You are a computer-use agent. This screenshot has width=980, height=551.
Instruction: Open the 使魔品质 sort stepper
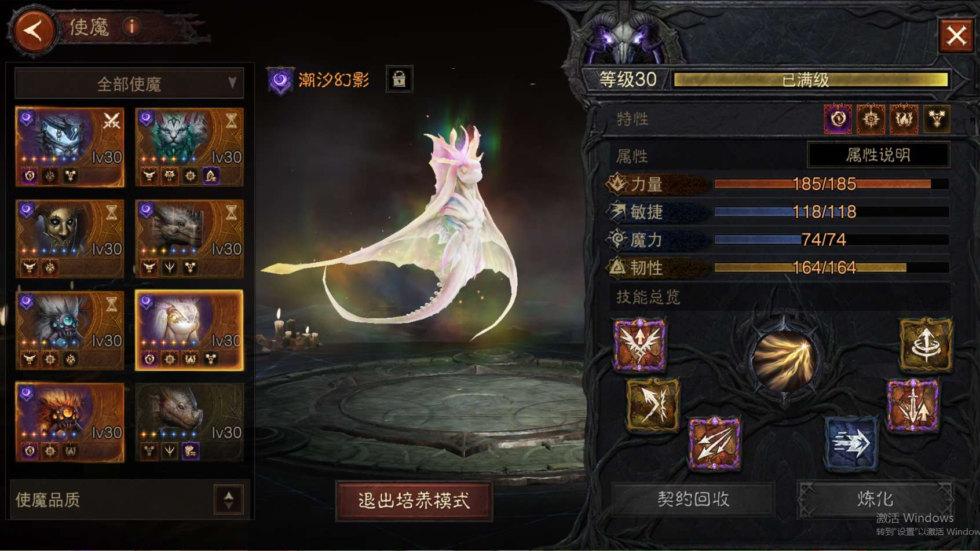228,499
